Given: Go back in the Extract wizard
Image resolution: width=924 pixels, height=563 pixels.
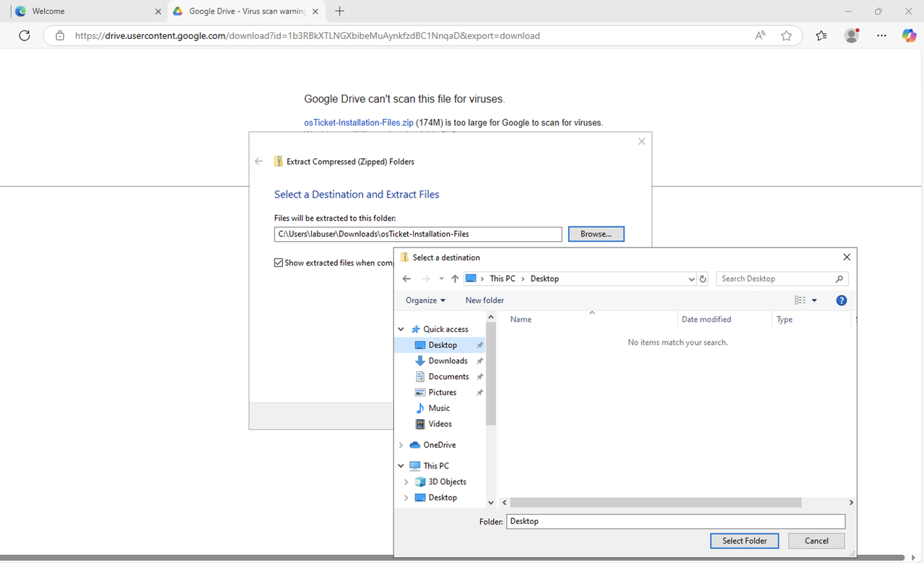Looking at the screenshot, I should pyautogui.click(x=258, y=162).
